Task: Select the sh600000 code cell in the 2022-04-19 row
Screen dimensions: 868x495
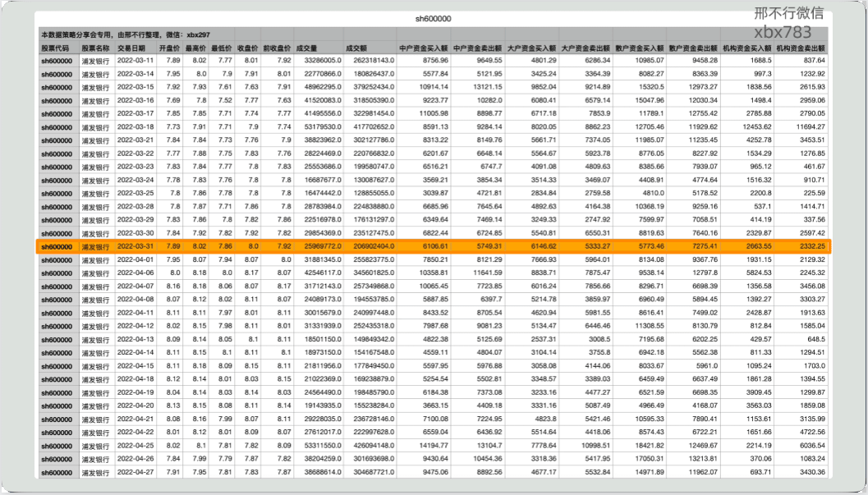Action: point(57,392)
